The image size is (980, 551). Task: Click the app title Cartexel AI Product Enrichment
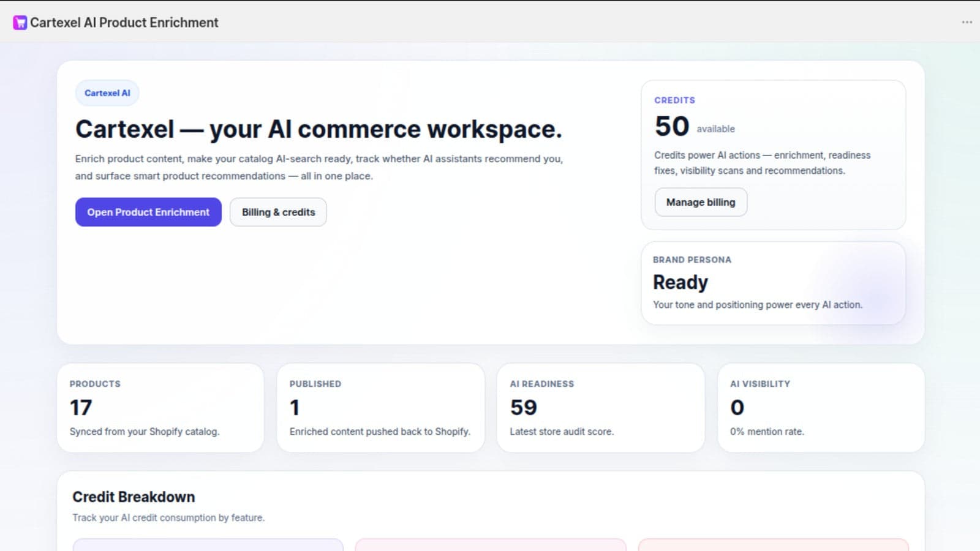124,23
